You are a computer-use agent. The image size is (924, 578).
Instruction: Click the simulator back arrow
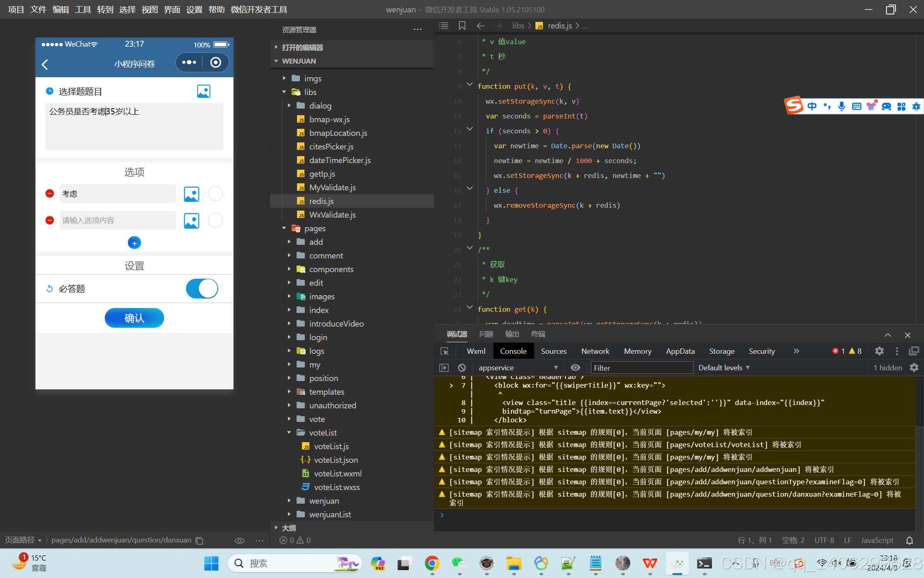pos(45,64)
